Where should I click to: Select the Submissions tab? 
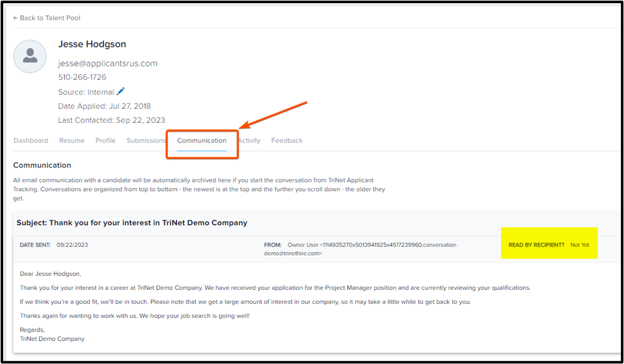(146, 141)
